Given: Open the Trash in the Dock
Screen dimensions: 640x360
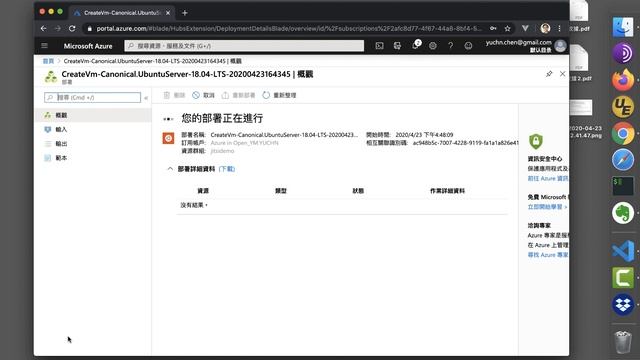Looking at the screenshot, I should (623, 342).
